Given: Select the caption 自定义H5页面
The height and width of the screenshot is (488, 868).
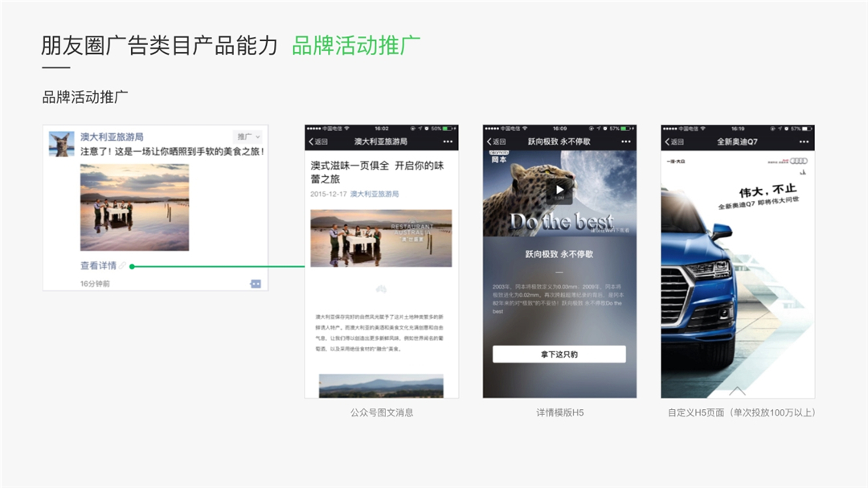Looking at the screenshot, I should 696,412.
